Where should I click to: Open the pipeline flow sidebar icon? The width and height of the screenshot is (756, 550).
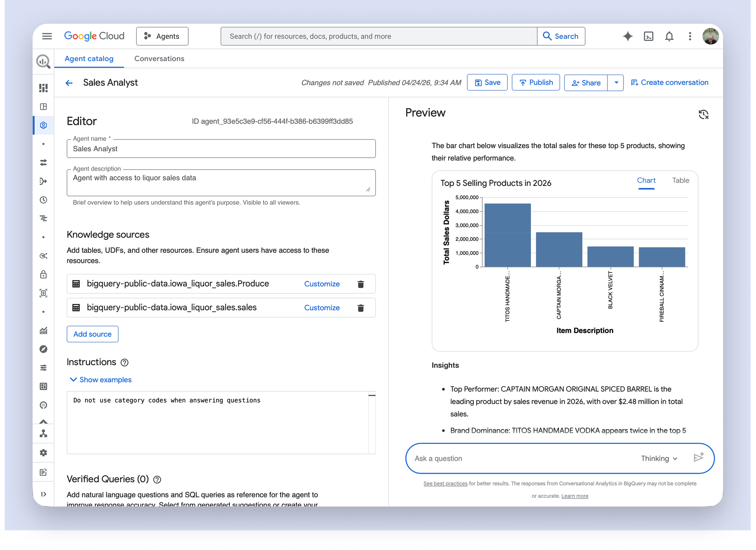(43, 181)
